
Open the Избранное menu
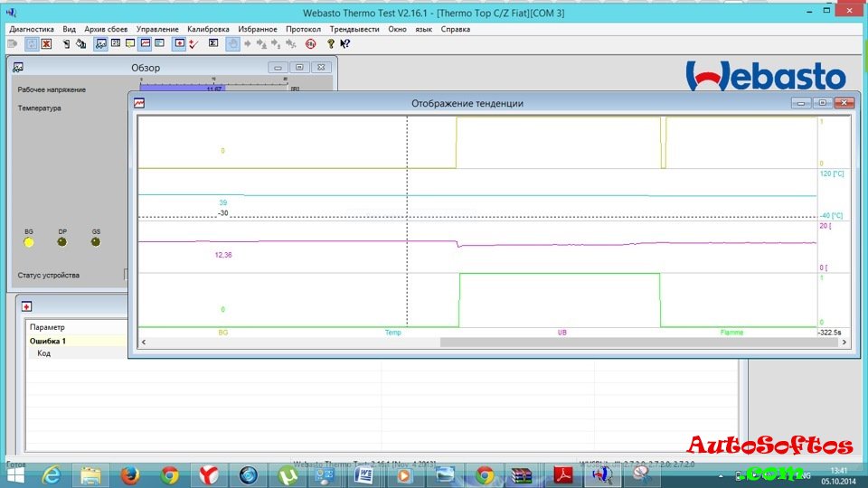coord(258,29)
